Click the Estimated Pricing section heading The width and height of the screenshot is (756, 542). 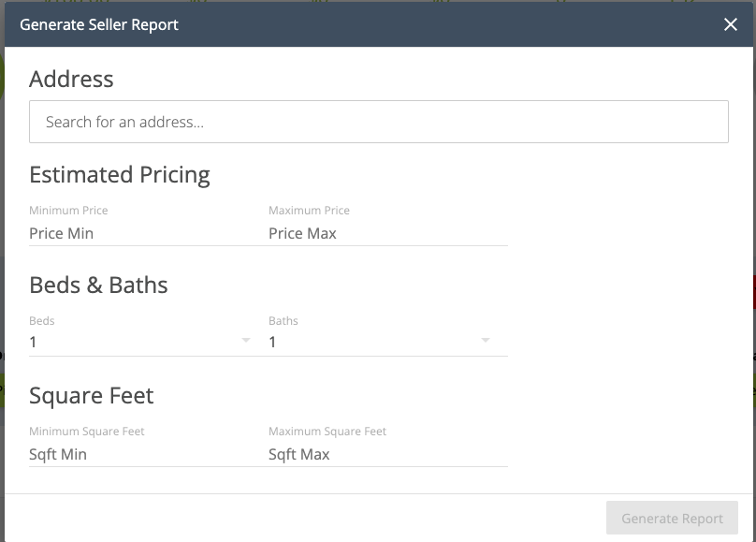120,175
